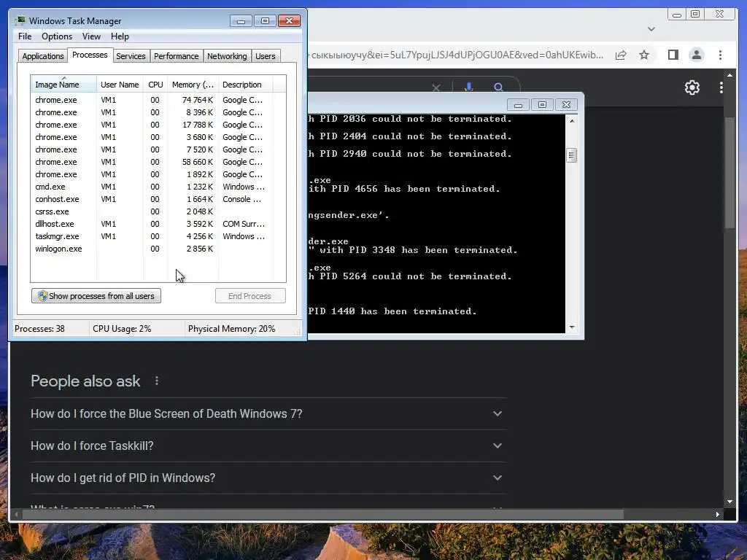Screen dimensions: 747x560
Task: Sort by CPU column header
Action: pos(155,85)
